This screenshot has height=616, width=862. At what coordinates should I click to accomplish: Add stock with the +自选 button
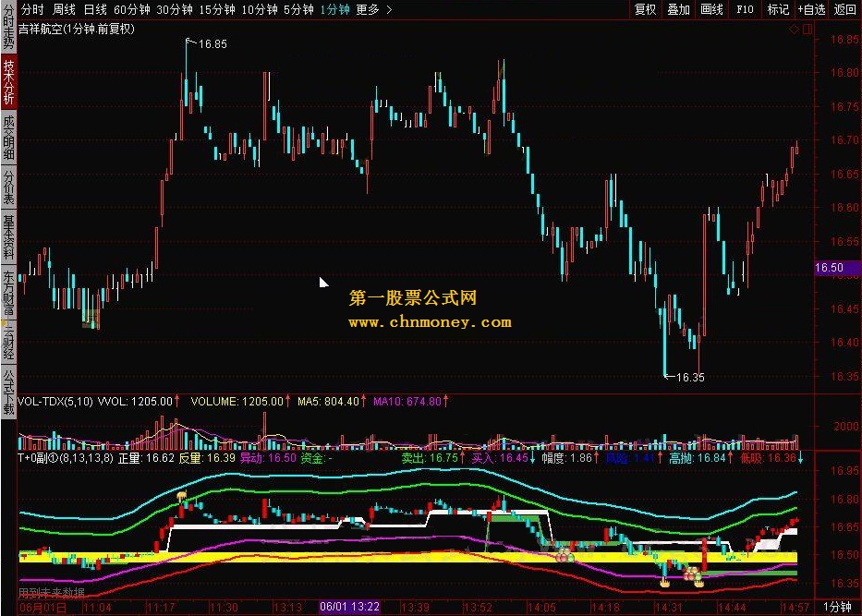811,9
